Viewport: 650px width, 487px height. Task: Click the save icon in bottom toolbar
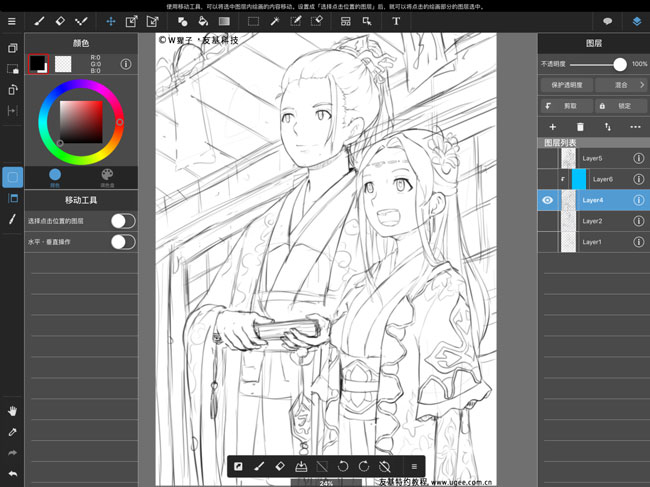(301, 467)
